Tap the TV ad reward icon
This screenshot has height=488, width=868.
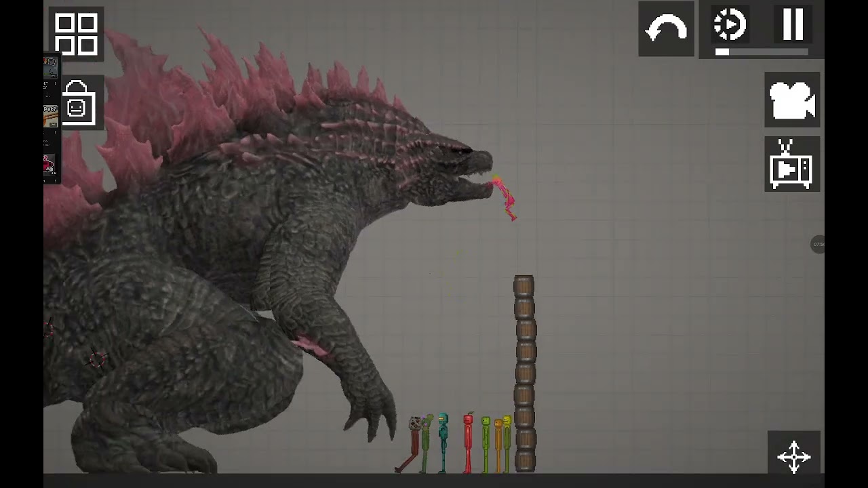pyautogui.click(x=792, y=164)
